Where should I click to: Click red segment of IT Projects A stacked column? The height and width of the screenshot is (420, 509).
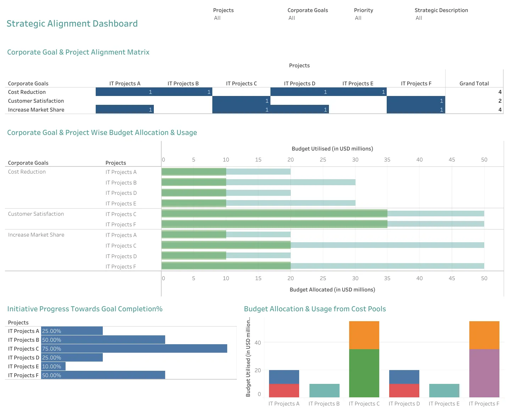coord(284,391)
